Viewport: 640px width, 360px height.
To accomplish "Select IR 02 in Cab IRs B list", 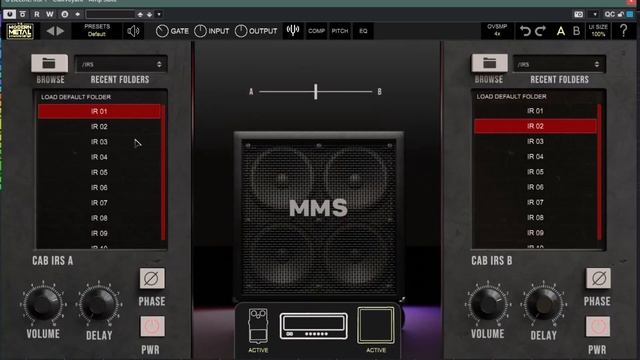I will pos(535,126).
